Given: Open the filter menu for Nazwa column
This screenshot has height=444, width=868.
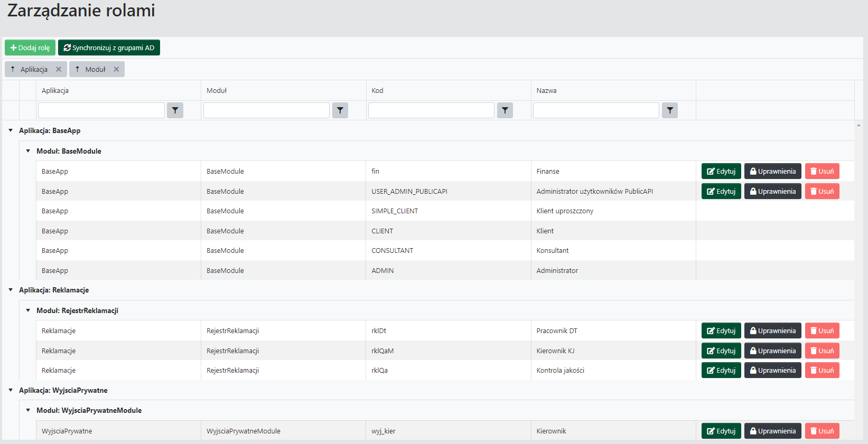Looking at the screenshot, I should coord(669,110).
